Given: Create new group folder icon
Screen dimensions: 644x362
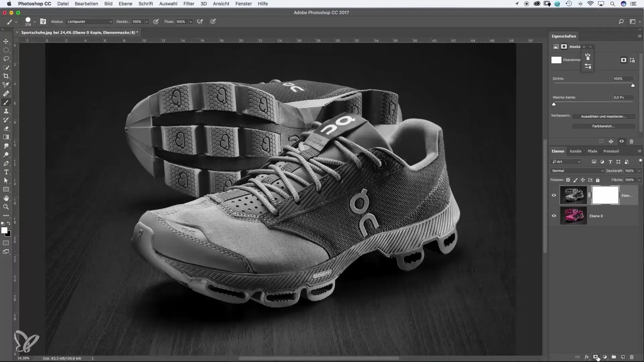Looking at the screenshot, I should (614, 357).
